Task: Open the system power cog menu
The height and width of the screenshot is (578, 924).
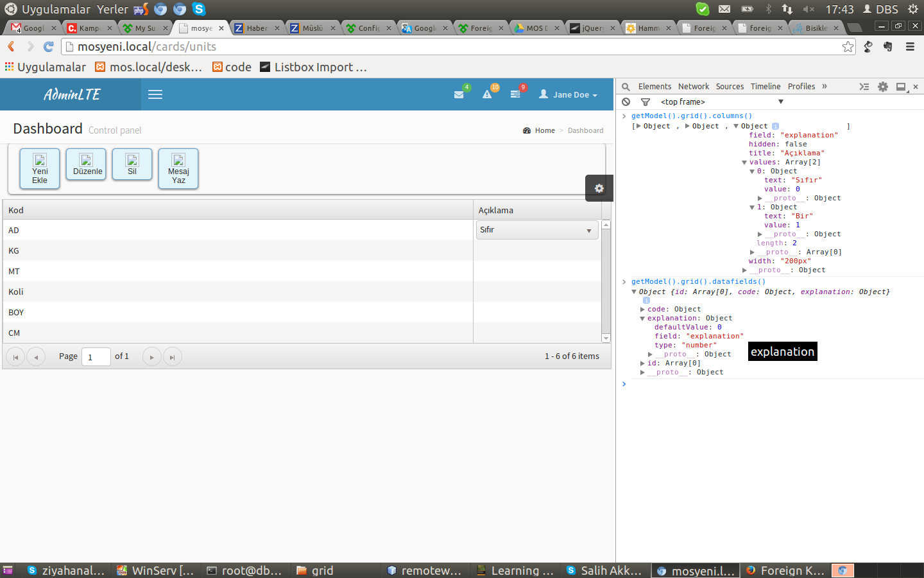Action: click(913, 9)
